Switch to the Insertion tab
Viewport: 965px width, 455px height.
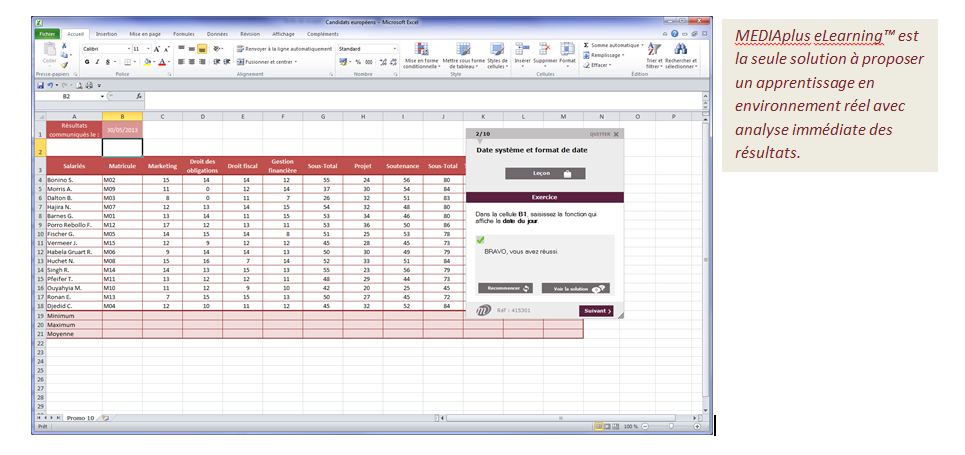pos(106,34)
